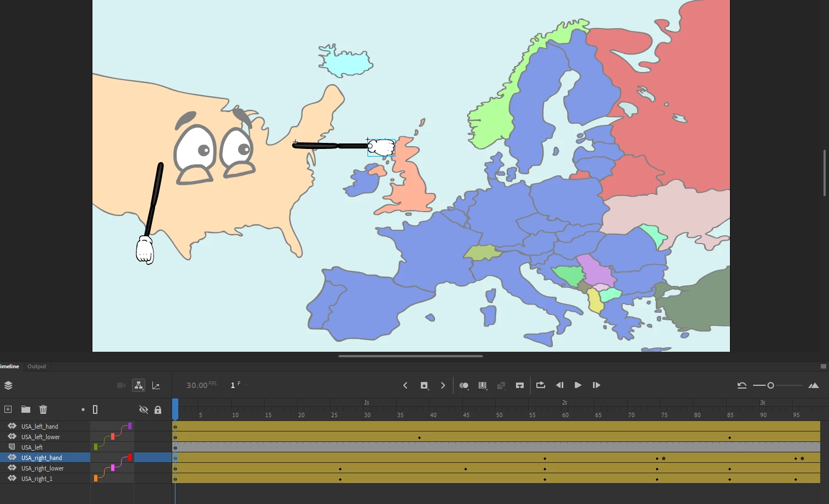Toggle highlight layers dot in header
This screenshot has width=829, height=504.
click(x=83, y=409)
